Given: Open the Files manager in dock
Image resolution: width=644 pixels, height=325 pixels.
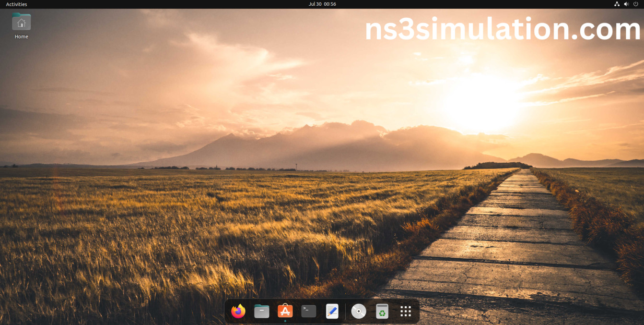Looking at the screenshot, I should (x=261, y=312).
